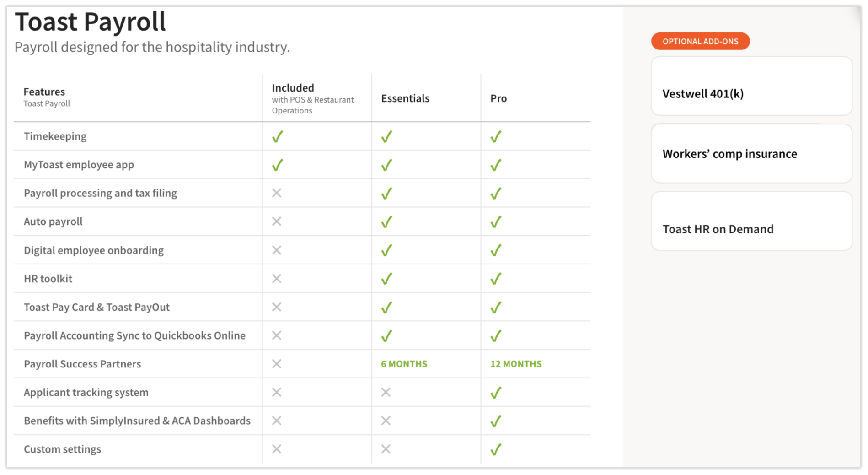Click Toast Pay Card row checkmark under Essentials
This screenshot has height=475, width=868.
[387, 307]
